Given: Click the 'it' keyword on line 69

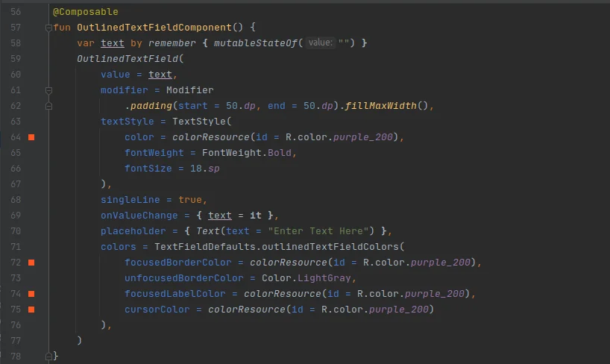Looking at the screenshot, I should [x=256, y=216].
